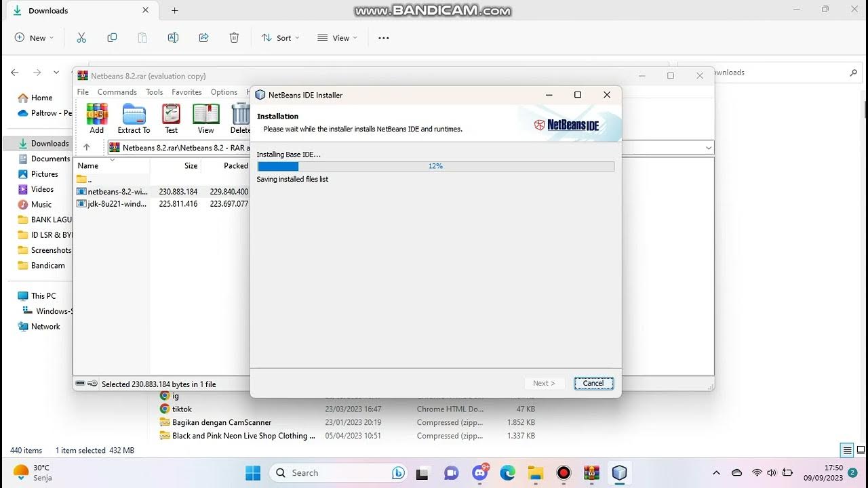The height and width of the screenshot is (488, 868).
Task: Open the View dropdown in Explorer
Action: tap(336, 38)
